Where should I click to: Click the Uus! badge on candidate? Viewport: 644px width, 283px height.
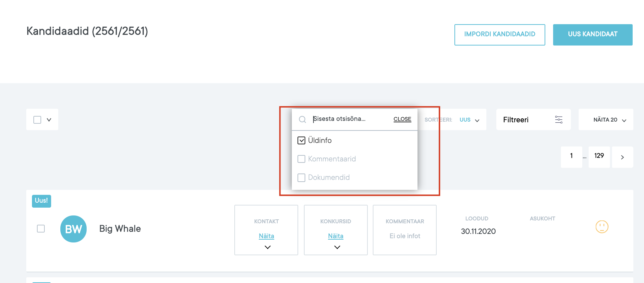[x=42, y=201]
